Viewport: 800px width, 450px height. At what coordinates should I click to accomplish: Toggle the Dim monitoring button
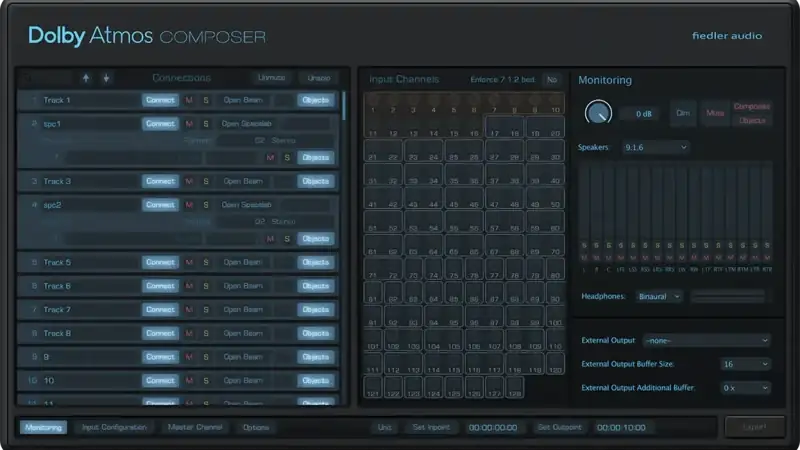click(x=683, y=113)
